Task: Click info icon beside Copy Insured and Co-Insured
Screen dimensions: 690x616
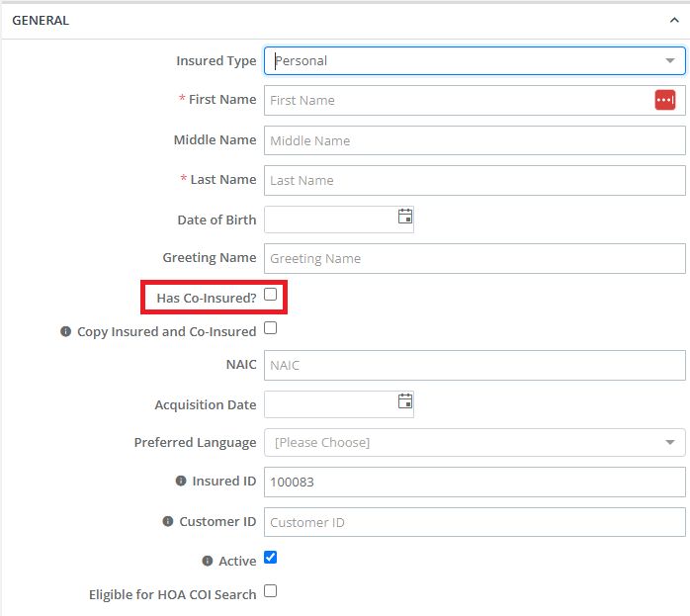Action: [x=65, y=331]
